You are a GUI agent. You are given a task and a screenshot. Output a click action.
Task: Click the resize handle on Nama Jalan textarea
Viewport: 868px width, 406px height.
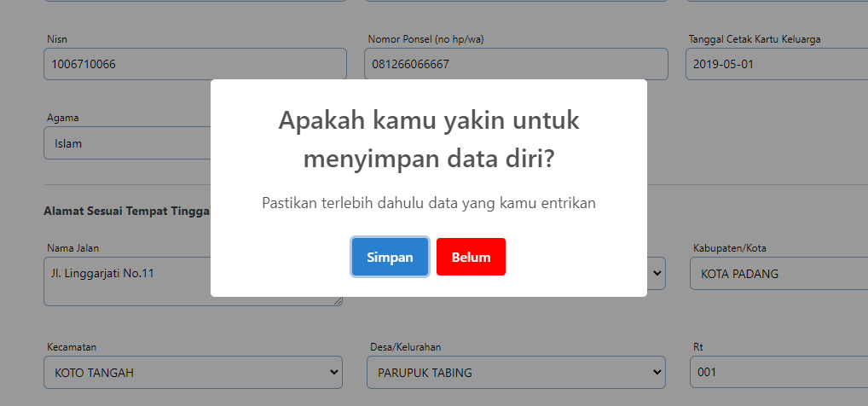point(338,300)
